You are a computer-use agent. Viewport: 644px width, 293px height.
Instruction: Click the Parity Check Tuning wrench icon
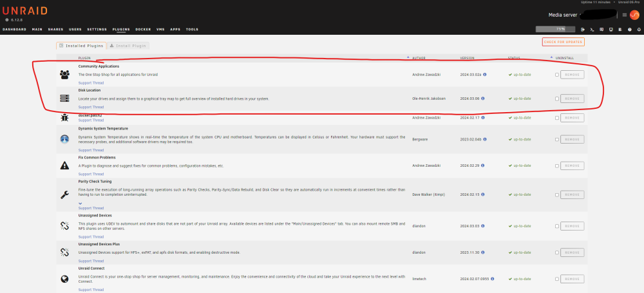[x=64, y=194]
